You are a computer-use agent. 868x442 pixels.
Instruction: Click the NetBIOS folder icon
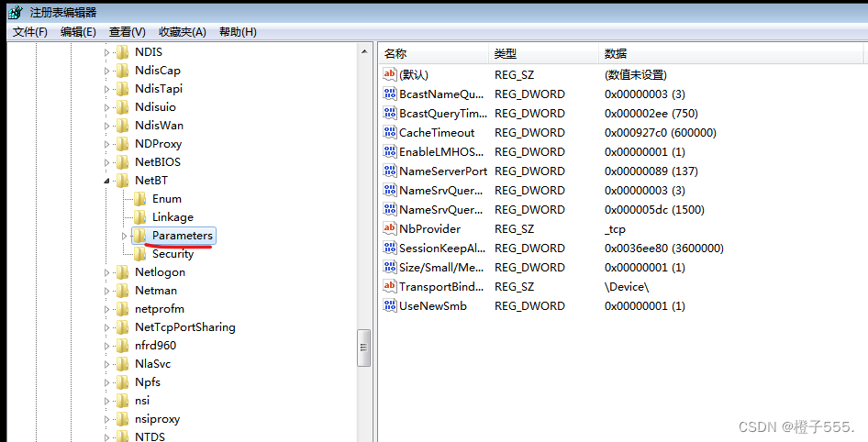122,162
